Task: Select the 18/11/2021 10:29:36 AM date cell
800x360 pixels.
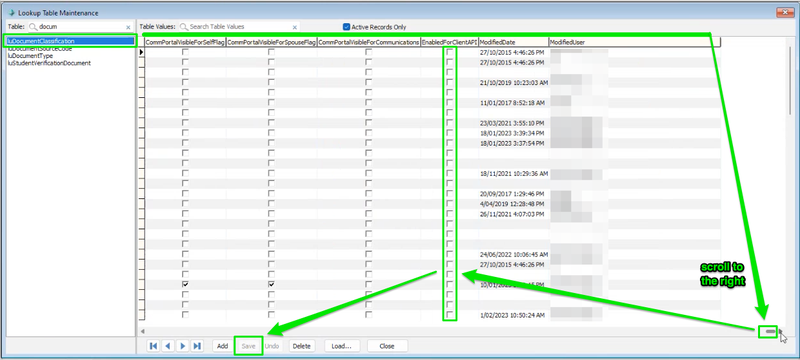Action: click(x=514, y=173)
